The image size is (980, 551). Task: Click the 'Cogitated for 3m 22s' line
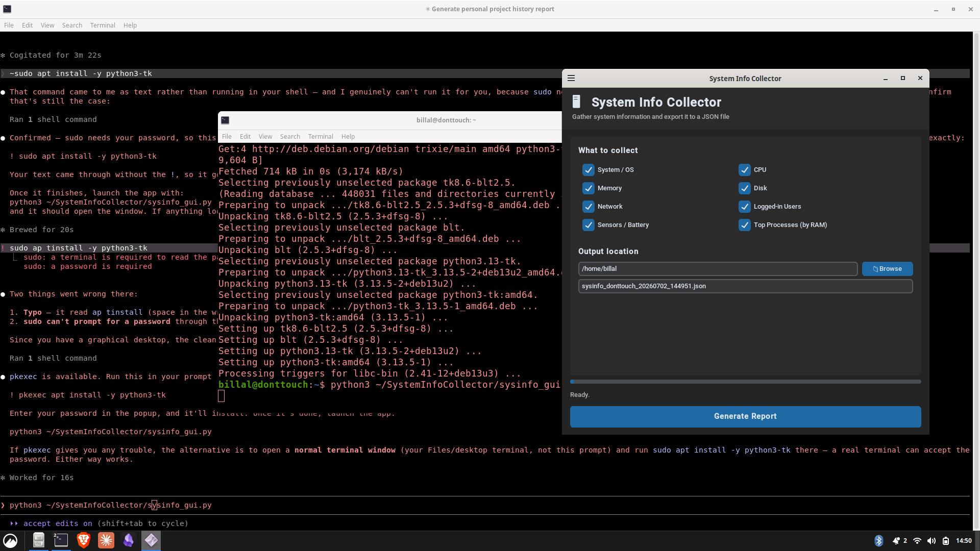pyautogui.click(x=55, y=55)
